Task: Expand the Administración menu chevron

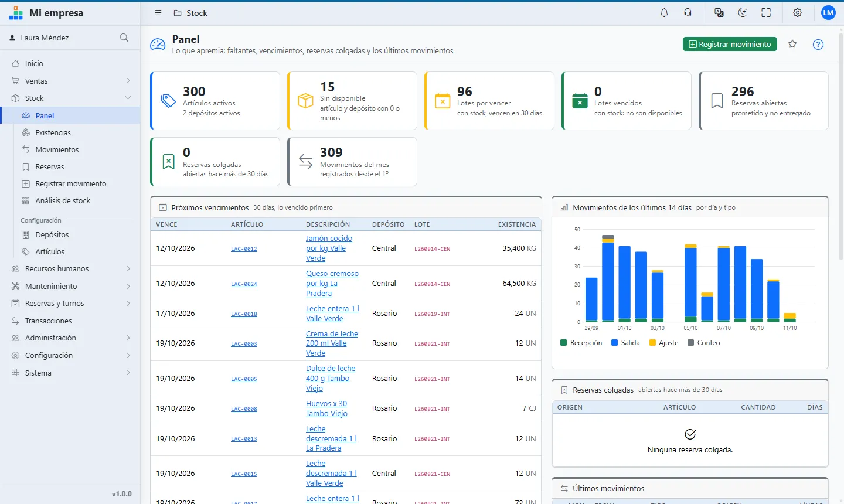Action: pyautogui.click(x=128, y=338)
